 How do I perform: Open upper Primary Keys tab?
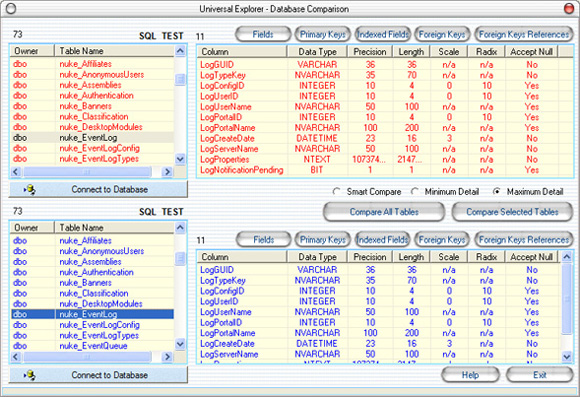point(323,34)
